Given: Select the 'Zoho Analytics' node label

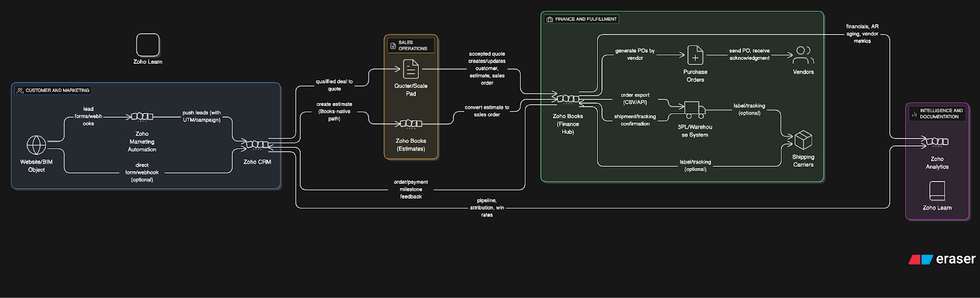Looking at the screenshot, I should [937, 162].
